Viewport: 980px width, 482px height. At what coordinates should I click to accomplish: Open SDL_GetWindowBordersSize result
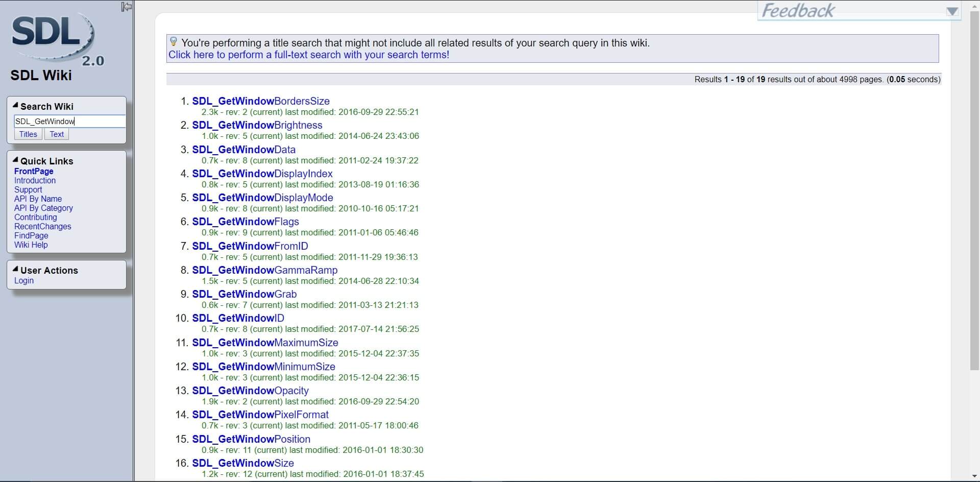(x=261, y=101)
